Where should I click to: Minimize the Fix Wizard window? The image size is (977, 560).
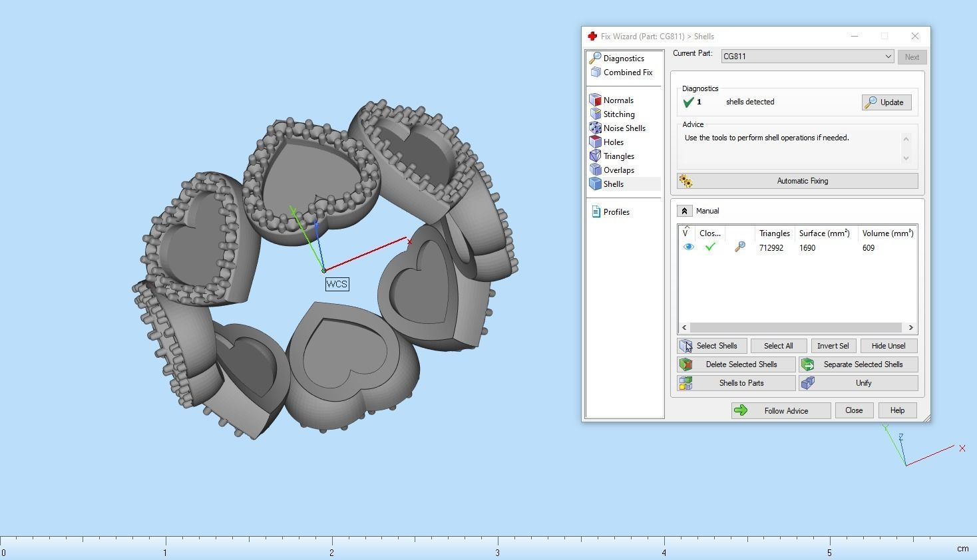(x=855, y=36)
